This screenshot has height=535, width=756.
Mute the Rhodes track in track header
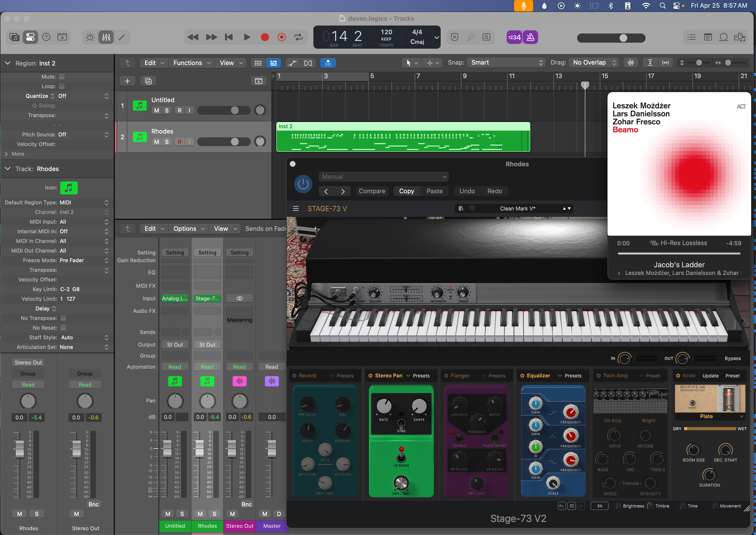156,142
